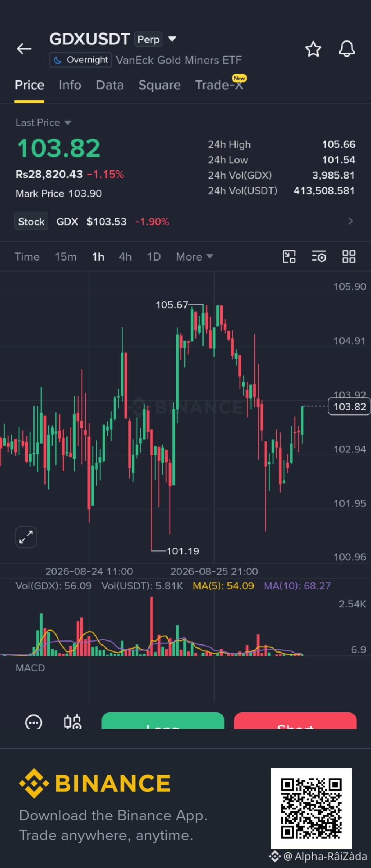Image resolution: width=371 pixels, height=868 pixels.
Task: Tap the 2026-08-25 21:00 time label
Action: pyautogui.click(x=214, y=571)
